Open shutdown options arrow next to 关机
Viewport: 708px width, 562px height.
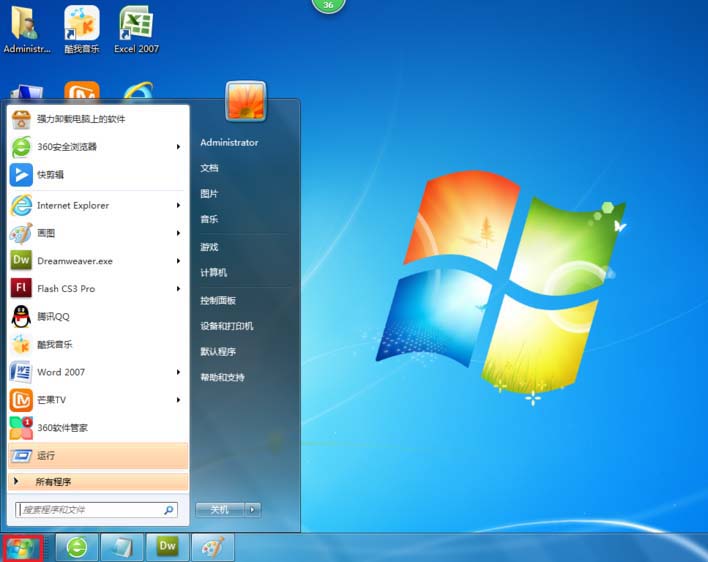(253, 510)
